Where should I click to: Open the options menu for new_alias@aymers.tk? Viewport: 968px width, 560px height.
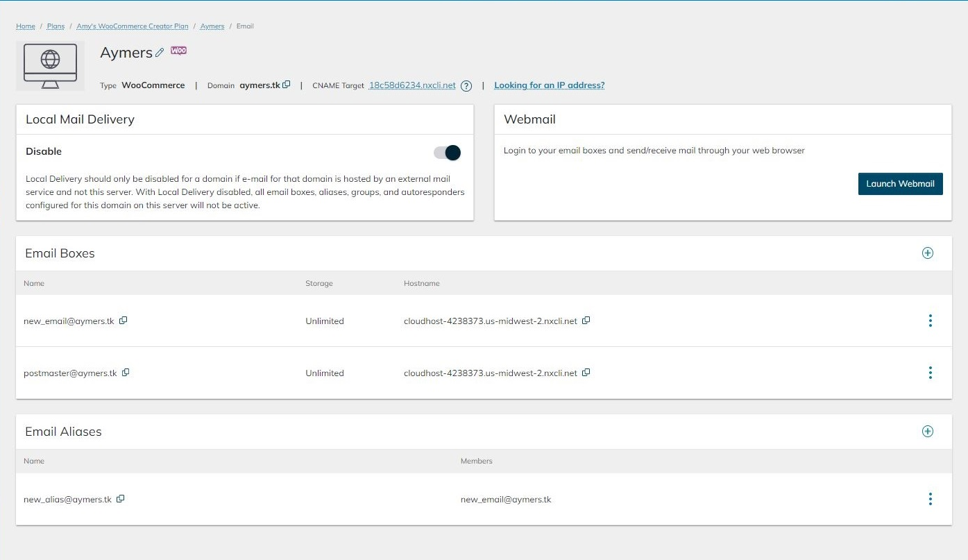pyautogui.click(x=930, y=499)
